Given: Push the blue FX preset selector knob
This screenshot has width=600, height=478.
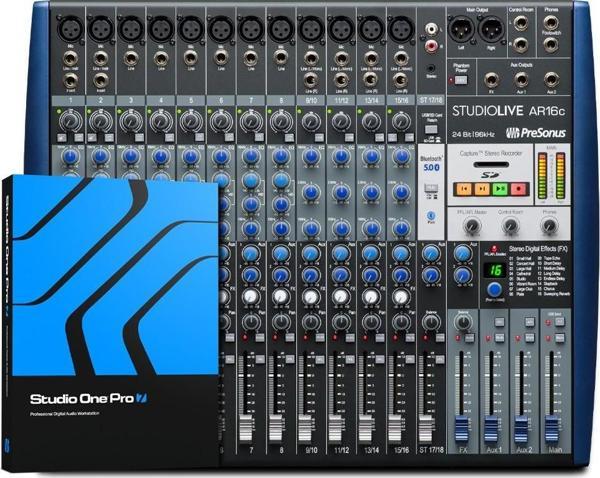Looking at the screenshot, I should tap(494, 290).
